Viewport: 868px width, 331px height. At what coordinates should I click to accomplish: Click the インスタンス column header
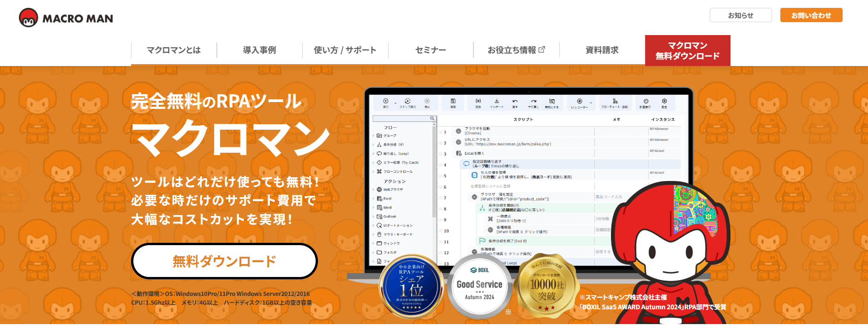click(663, 119)
